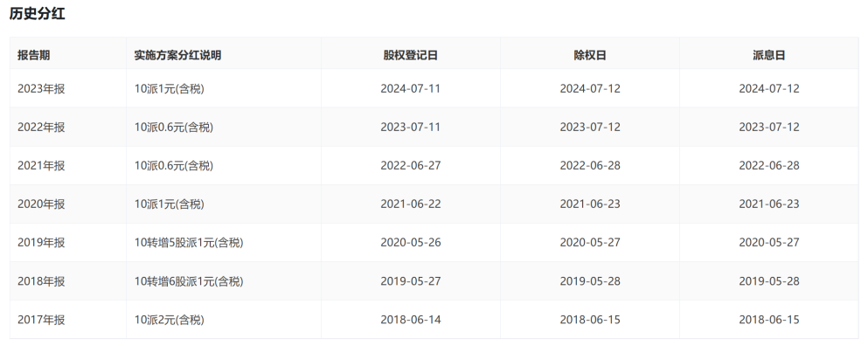Click record date 2024-07-11
This screenshot has height=346, width=868.
(x=411, y=88)
